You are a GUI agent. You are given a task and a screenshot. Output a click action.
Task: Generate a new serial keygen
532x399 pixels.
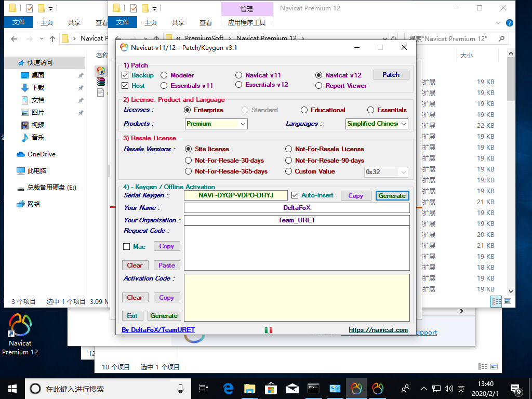coord(392,196)
